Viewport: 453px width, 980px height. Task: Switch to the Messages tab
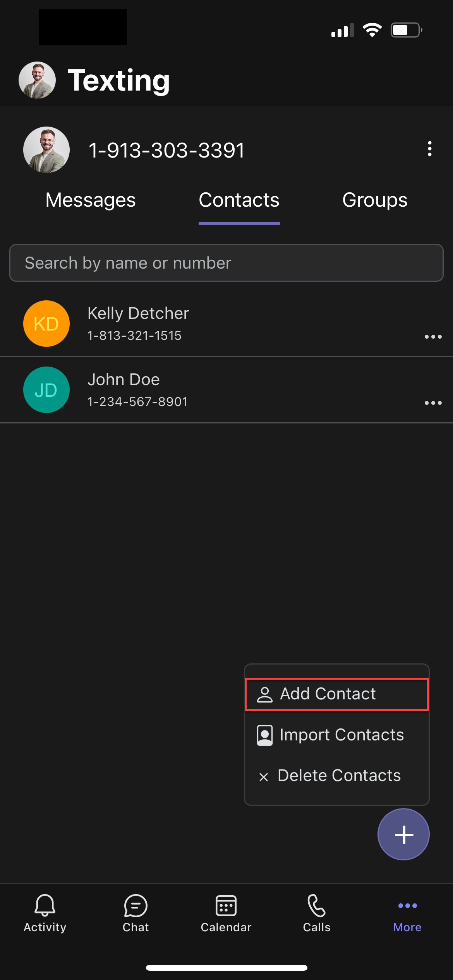[x=91, y=200]
